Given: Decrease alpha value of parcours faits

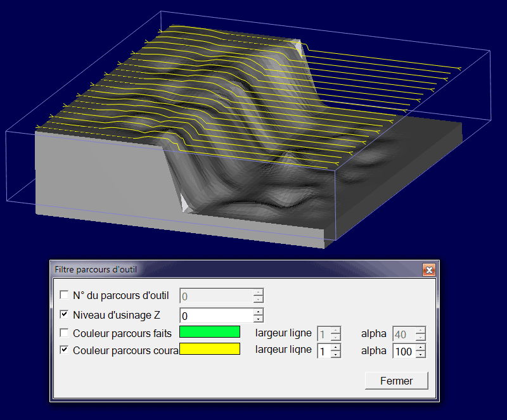Looking at the screenshot, I should (421, 338).
